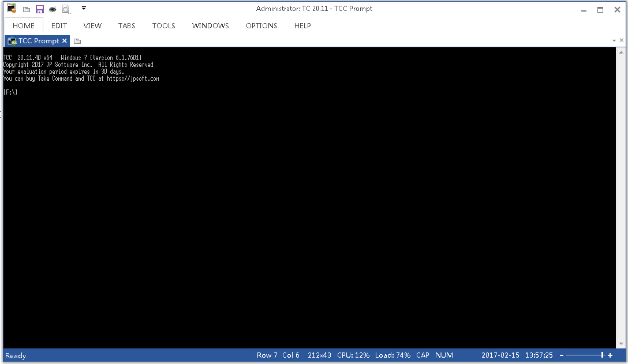Image resolution: width=628 pixels, height=364 pixels.
Task: Click the Load percentage indicator
Action: coord(392,355)
